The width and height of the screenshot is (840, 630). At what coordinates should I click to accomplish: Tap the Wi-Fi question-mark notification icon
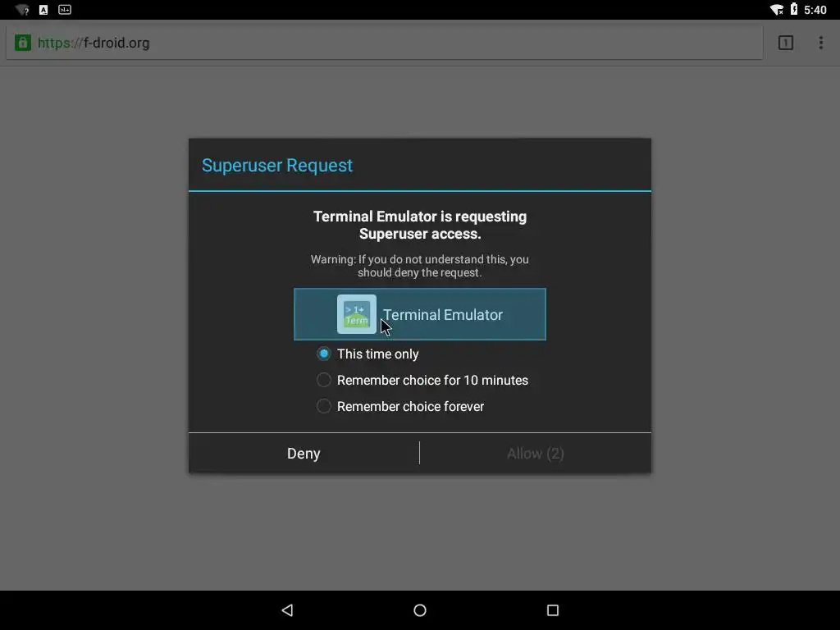pos(22,10)
